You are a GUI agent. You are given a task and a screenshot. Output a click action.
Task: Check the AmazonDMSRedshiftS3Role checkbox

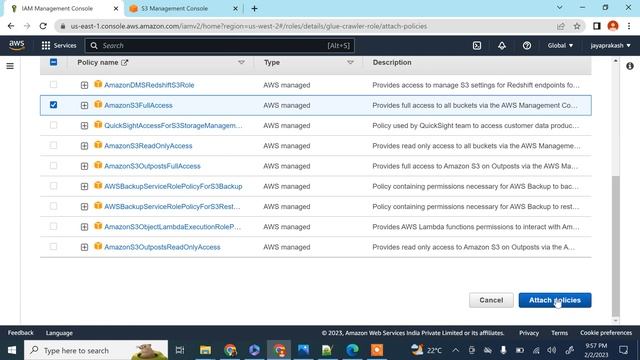pyautogui.click(x=53, y=84)
